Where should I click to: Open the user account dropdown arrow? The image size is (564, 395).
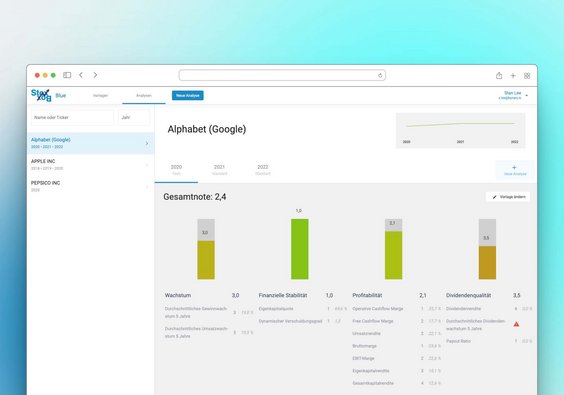point(527,96)
